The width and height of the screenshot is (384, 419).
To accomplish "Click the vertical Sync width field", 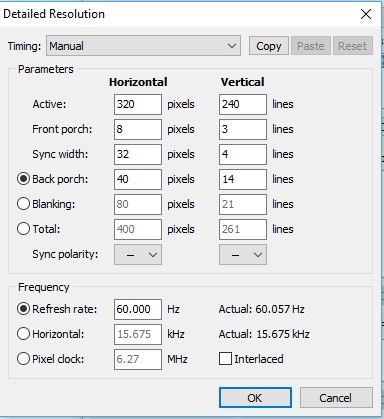I will coord(243,154).
